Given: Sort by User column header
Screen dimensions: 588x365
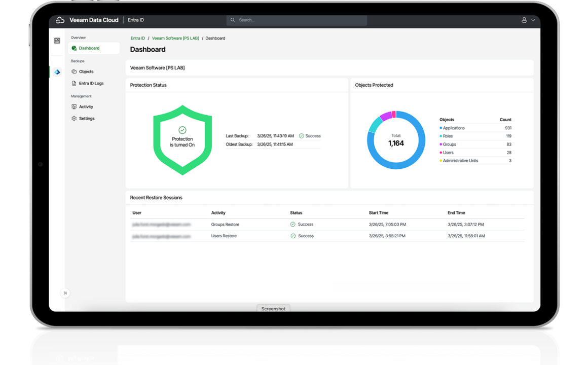Looking at the screenshot, I should (x=137, y=213).
